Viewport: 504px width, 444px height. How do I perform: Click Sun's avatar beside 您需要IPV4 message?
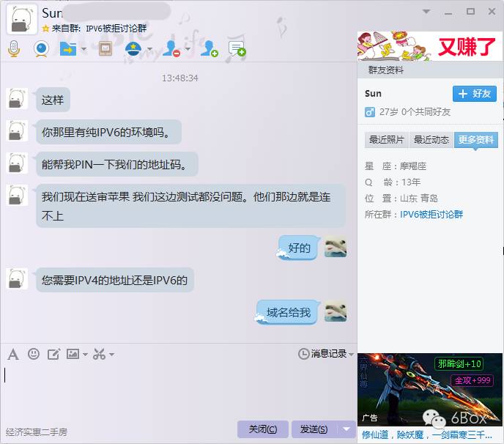click(x=17, y=278)
